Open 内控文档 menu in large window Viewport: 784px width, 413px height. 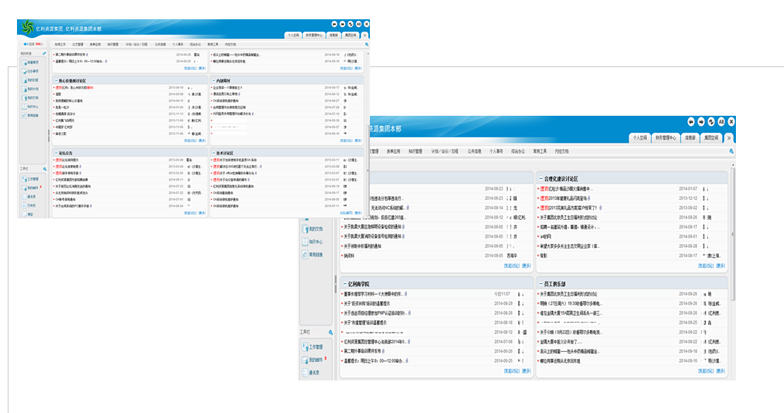coord(562,151)
